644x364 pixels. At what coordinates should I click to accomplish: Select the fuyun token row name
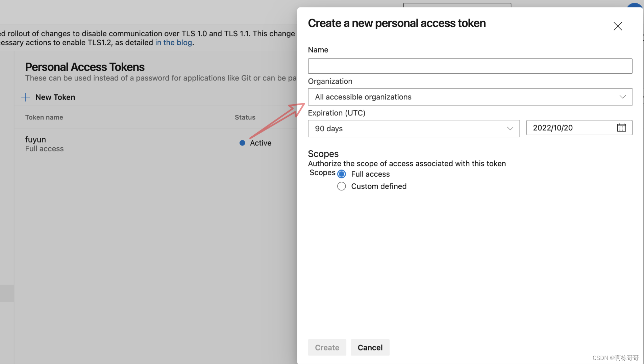pyautogui.click(x=35, y=139)
